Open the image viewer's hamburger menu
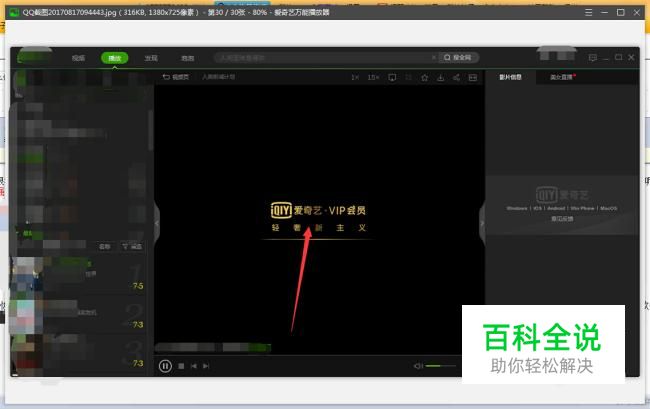This screenshot has width=650, height=409. click(588, 12)
